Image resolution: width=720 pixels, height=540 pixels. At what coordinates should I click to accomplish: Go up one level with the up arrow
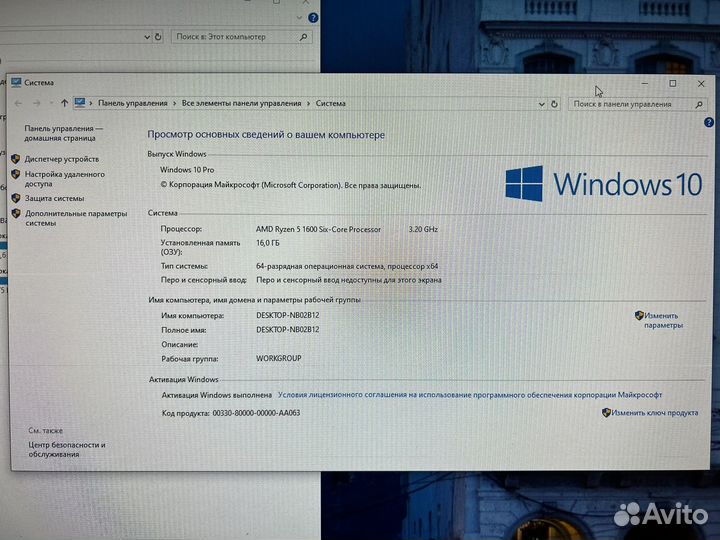pos(64,103)
